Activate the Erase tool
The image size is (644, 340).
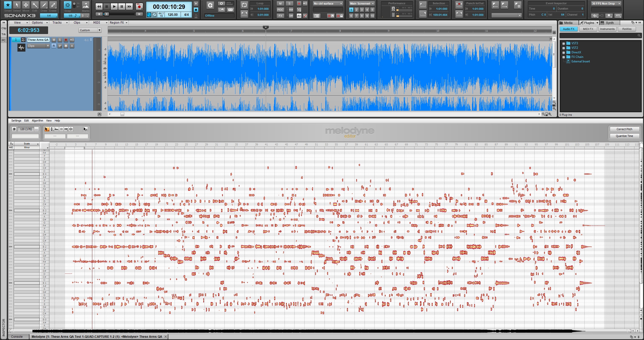(53, 5)
